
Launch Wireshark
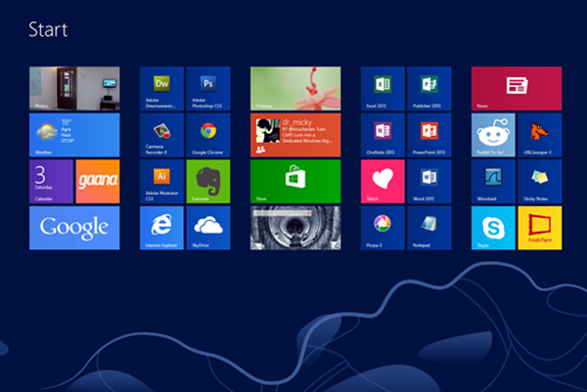(493, 182)
